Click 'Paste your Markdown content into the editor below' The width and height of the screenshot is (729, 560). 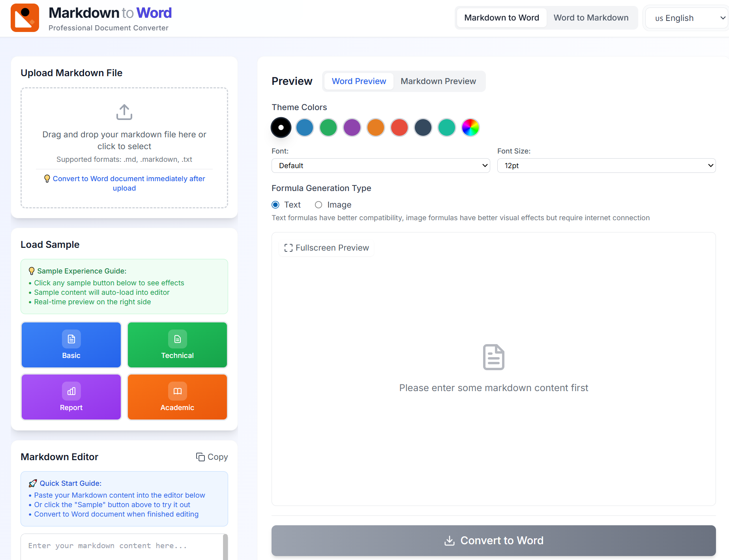tap(120, 495)
